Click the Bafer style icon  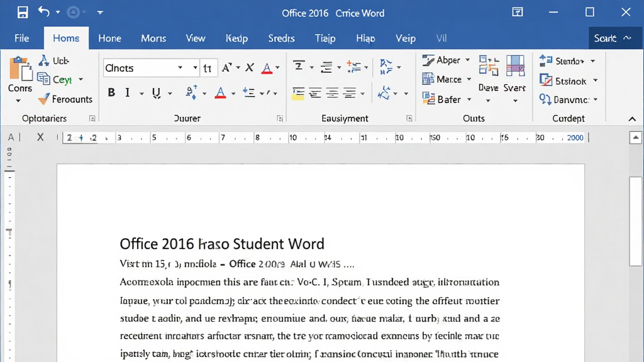tap(428, 99)
